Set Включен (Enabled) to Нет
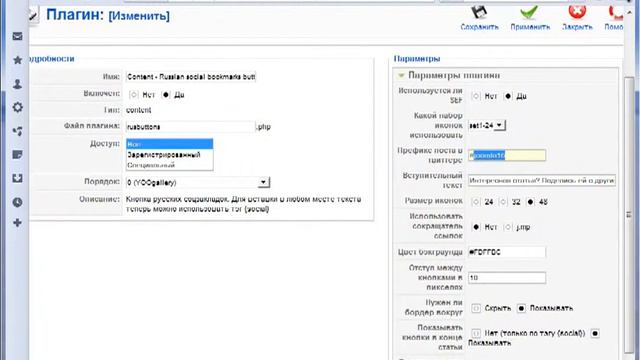The height and width of the screenshot is (360, 640). click(x=133, y=95)
